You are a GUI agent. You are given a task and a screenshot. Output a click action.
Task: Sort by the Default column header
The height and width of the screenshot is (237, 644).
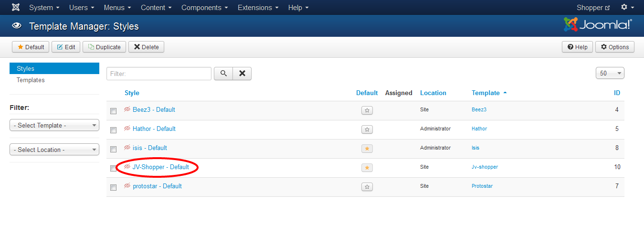(367, 93)
